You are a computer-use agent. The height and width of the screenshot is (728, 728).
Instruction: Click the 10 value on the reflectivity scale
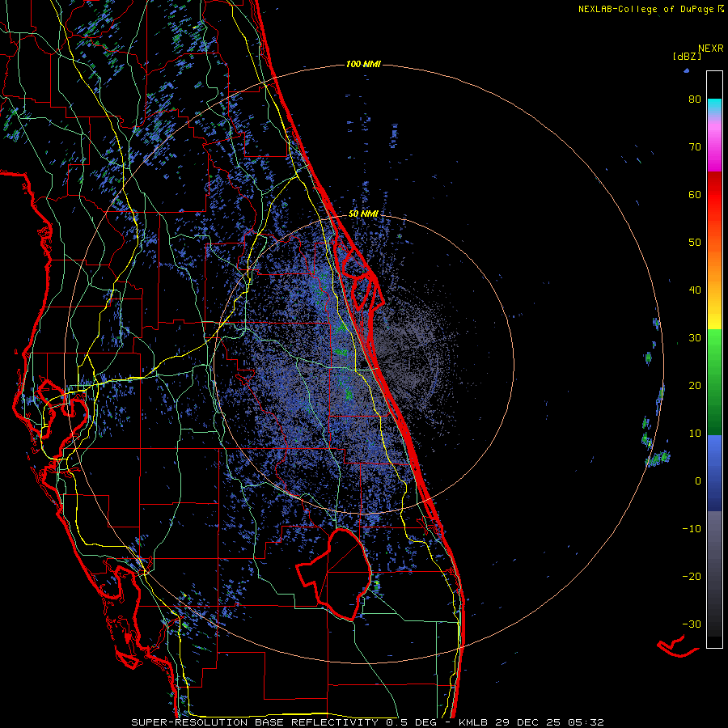(x=695, y=434)
